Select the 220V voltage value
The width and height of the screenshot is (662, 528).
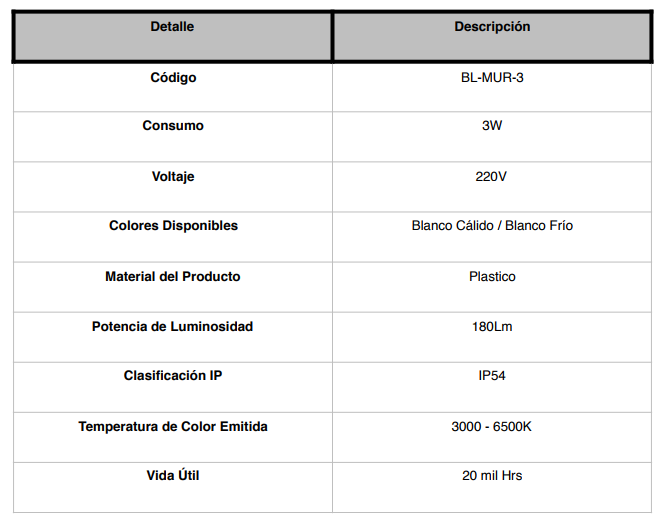point(491,176)
